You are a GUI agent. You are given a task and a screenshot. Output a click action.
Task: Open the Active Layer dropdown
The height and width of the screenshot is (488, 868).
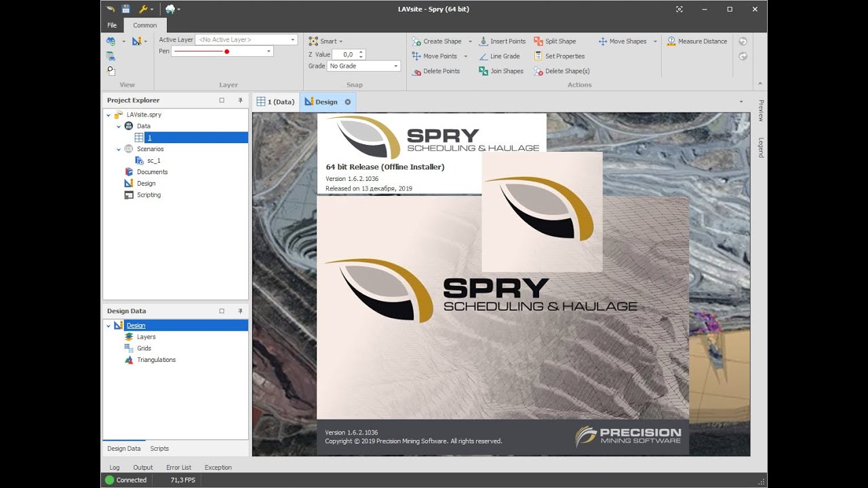293,40
